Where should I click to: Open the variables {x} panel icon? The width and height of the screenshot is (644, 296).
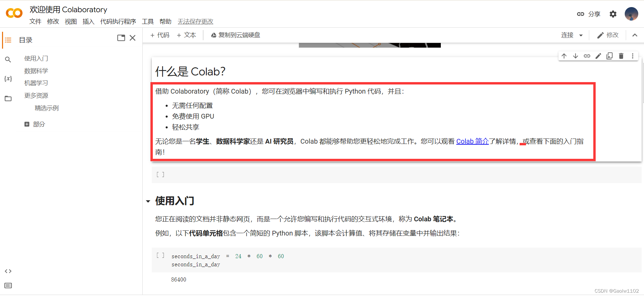[x=8, y=79]
